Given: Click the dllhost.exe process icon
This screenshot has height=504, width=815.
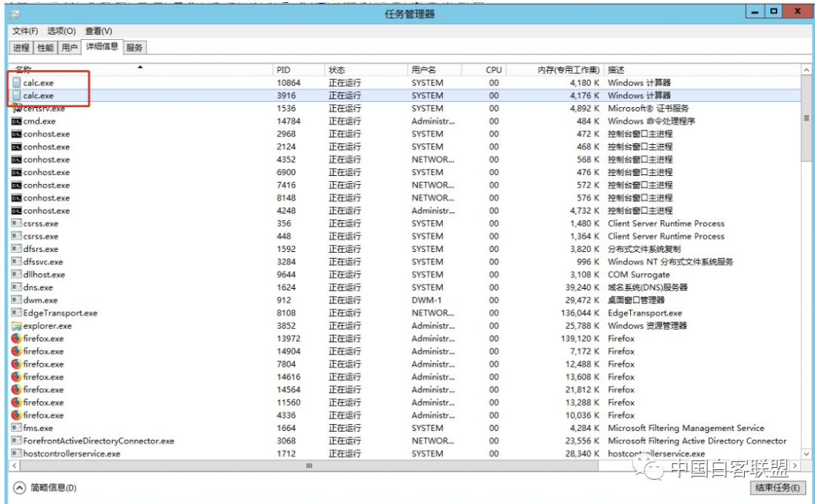Looking at the screenshot, I should [16, 275].
